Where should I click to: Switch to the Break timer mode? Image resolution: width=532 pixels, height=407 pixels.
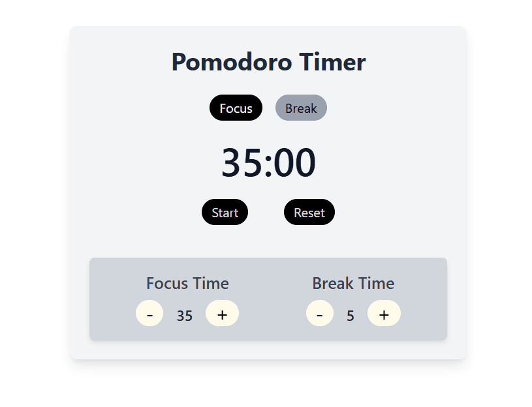[301, 108]
